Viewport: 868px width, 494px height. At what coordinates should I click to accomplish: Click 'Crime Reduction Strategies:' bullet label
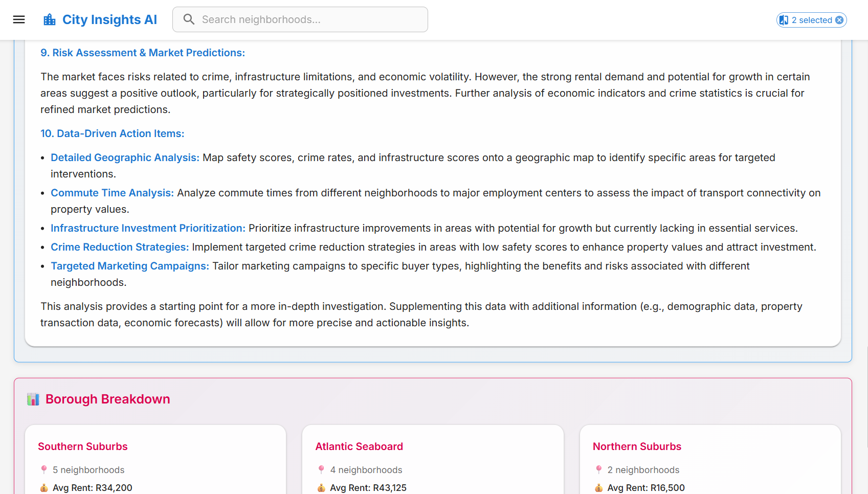[x=120, y=247]
